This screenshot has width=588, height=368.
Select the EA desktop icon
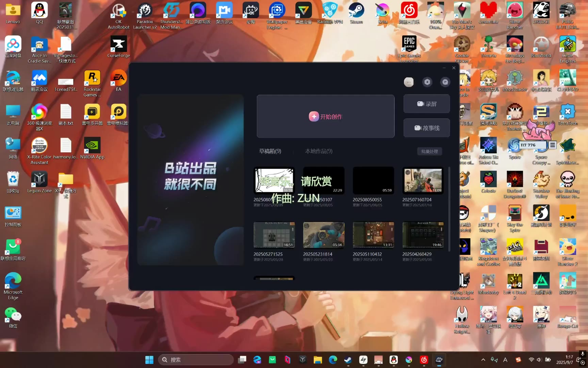pyautogui.click(x=118, y=81)
